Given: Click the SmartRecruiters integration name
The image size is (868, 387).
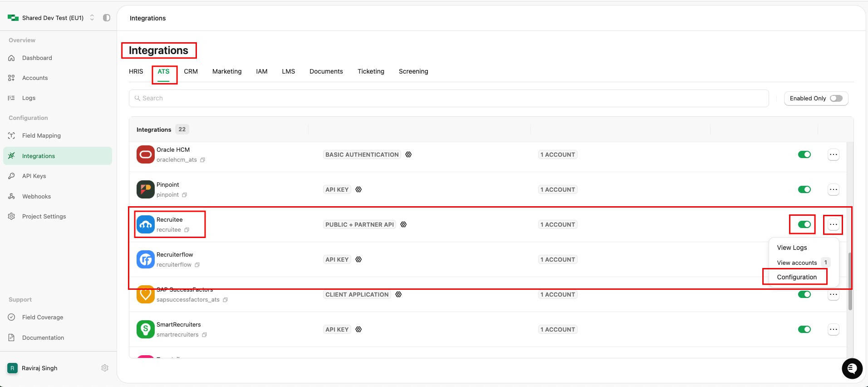Looking at the screenshot, I should coord(179,324).
